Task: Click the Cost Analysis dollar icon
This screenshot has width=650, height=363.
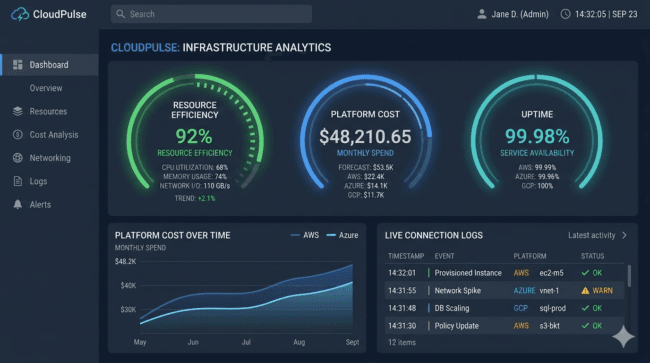Action: tap(17, 134)
